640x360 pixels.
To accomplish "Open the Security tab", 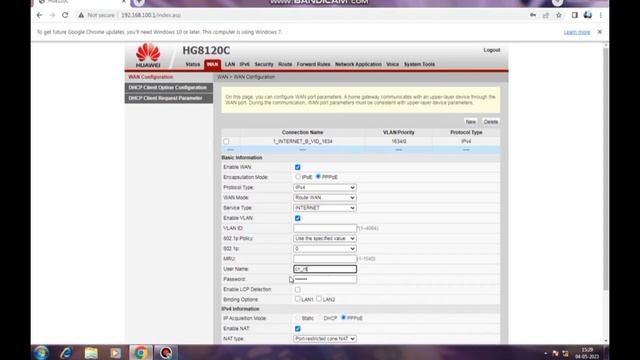I will [264, 64].
